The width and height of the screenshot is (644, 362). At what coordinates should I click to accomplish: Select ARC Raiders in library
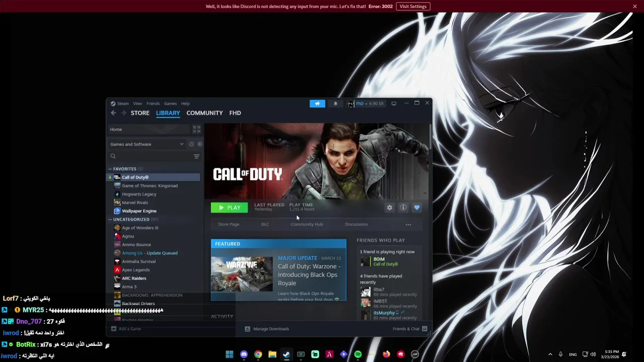[134, 279]
